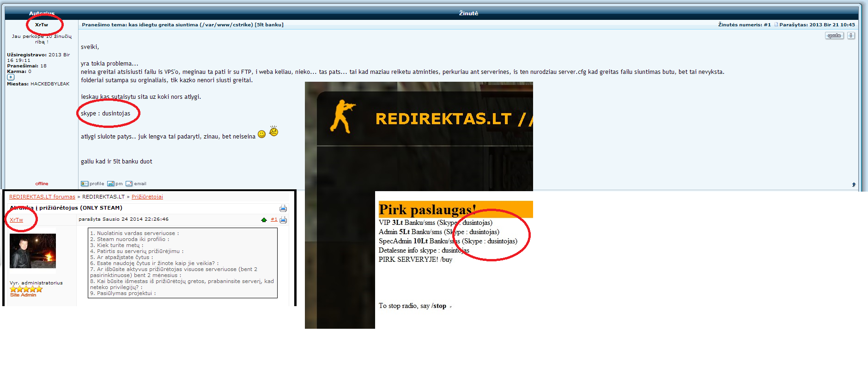Image resolution: width=868 pixels, height=374 pixels.
Task: Click the 'PIRK SERVERYJE! /buy' line
Action: point(415,259)
